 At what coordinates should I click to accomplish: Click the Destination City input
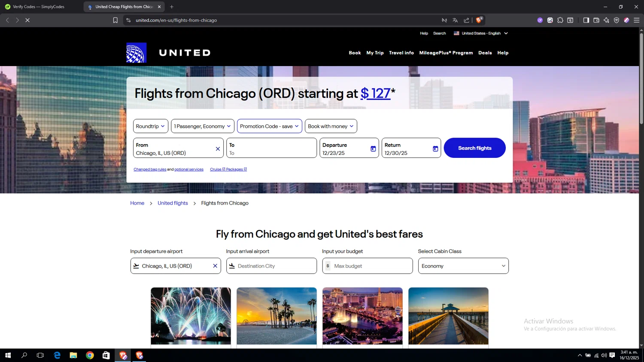point(271,266)
